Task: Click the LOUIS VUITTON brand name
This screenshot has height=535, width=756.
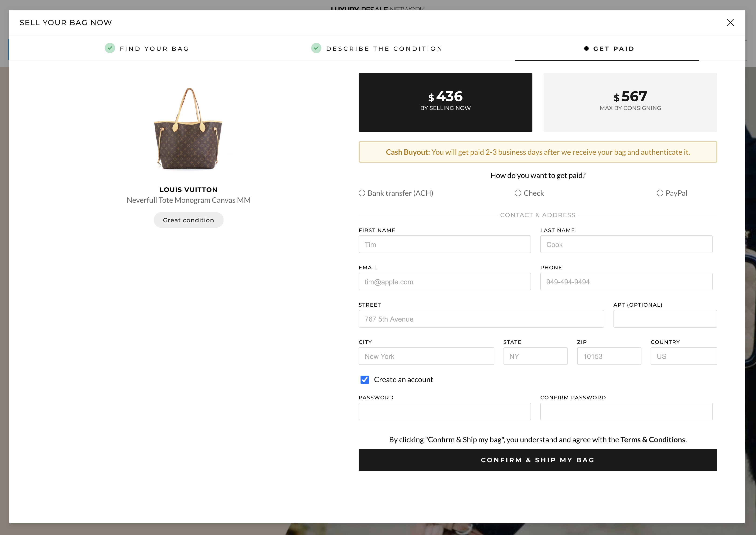Action: pos(188,189)
